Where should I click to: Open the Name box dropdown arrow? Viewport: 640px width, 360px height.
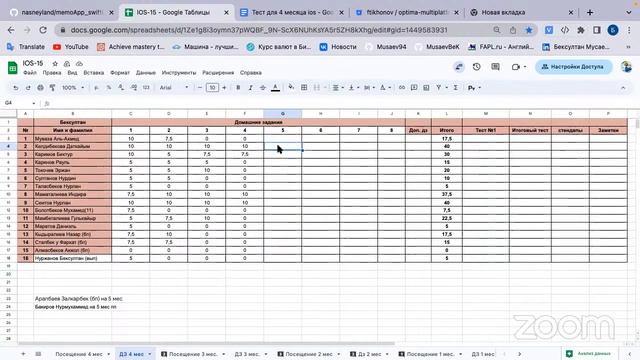tap(33, 103)
